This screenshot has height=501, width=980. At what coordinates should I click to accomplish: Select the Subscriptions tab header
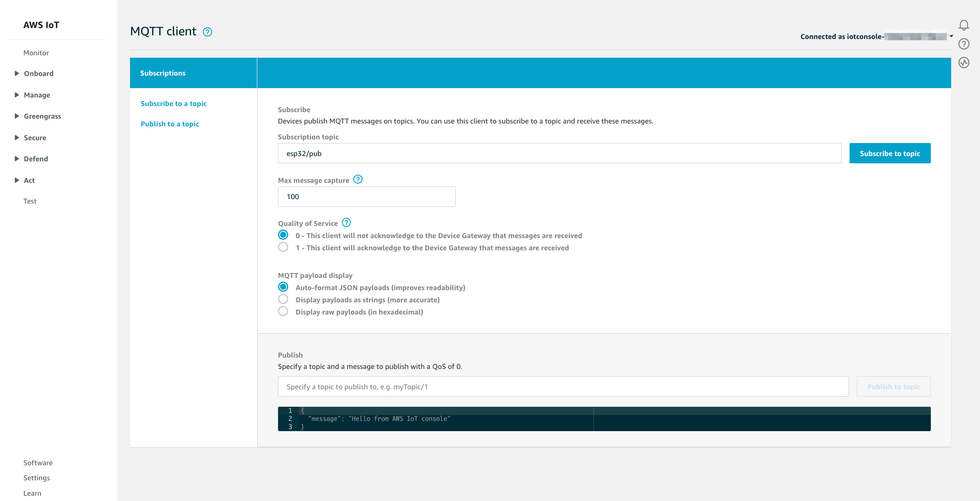coord(193,73)
